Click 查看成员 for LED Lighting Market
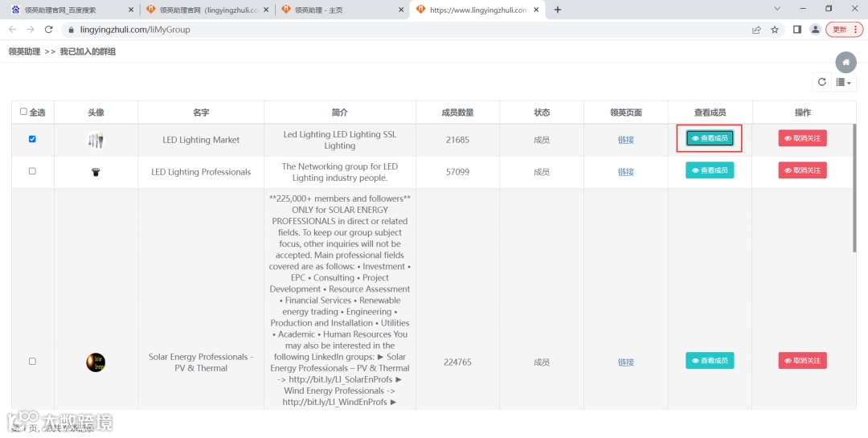Viewport: 868px width, 438px height. coord(710,138)
